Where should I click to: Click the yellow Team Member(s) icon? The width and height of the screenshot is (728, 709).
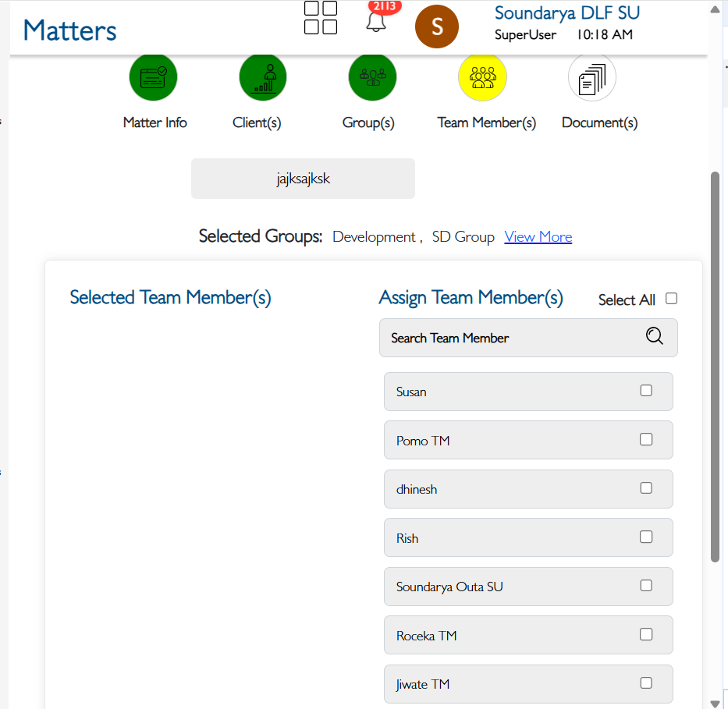click(x=482, y=77)
